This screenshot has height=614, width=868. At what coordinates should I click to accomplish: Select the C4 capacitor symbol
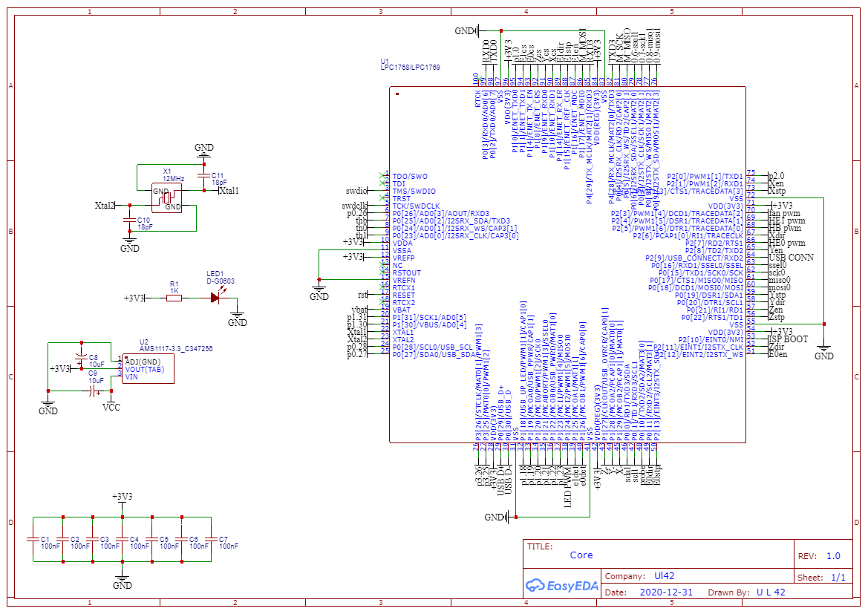click(x=123, y=539)
